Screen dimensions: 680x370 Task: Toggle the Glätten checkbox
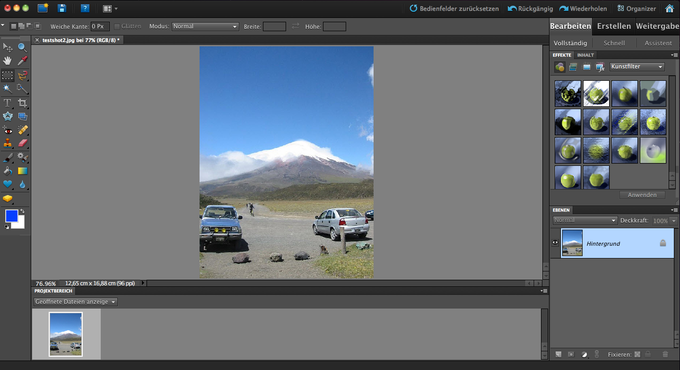117,26
